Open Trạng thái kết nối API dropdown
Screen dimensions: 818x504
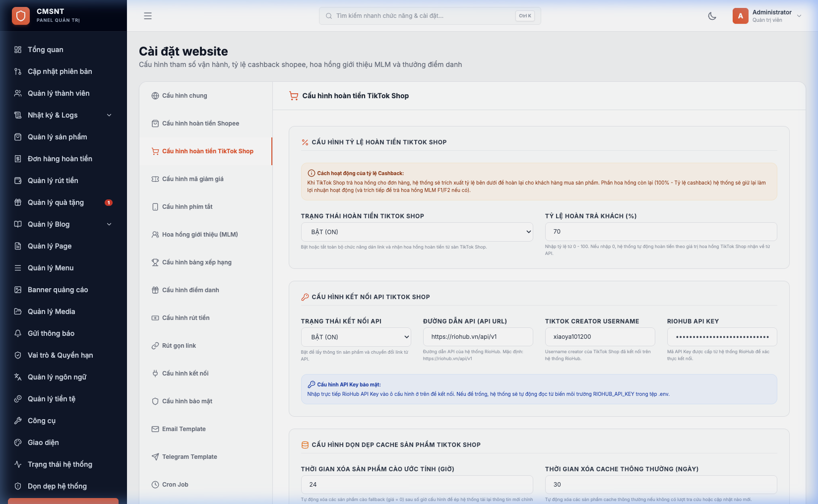(356, 337)
